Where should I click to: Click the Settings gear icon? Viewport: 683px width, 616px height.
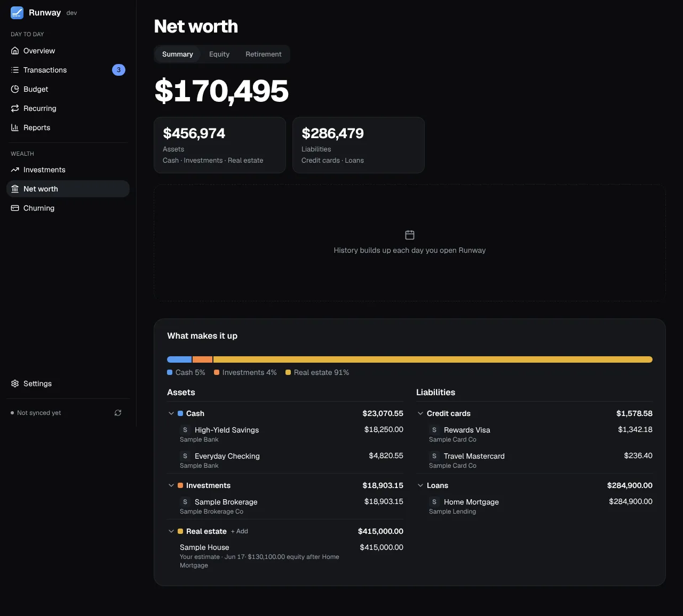[15, 383]
